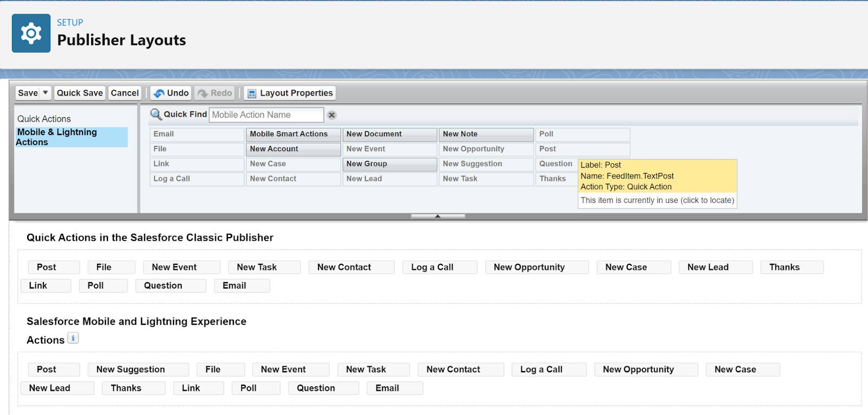868x415 pixels.
Task: Select the Log a Call palette item
Action: pyautogui.click(x=197, y=179)
